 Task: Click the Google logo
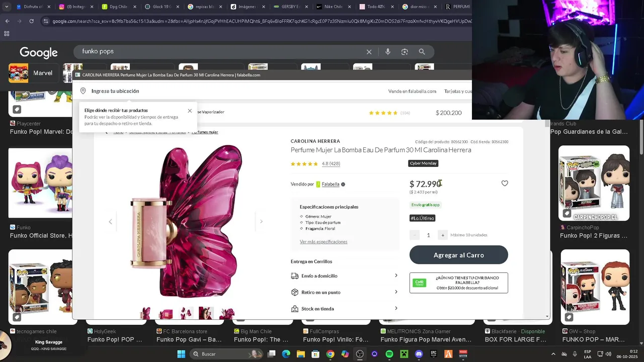click(39, 52)
